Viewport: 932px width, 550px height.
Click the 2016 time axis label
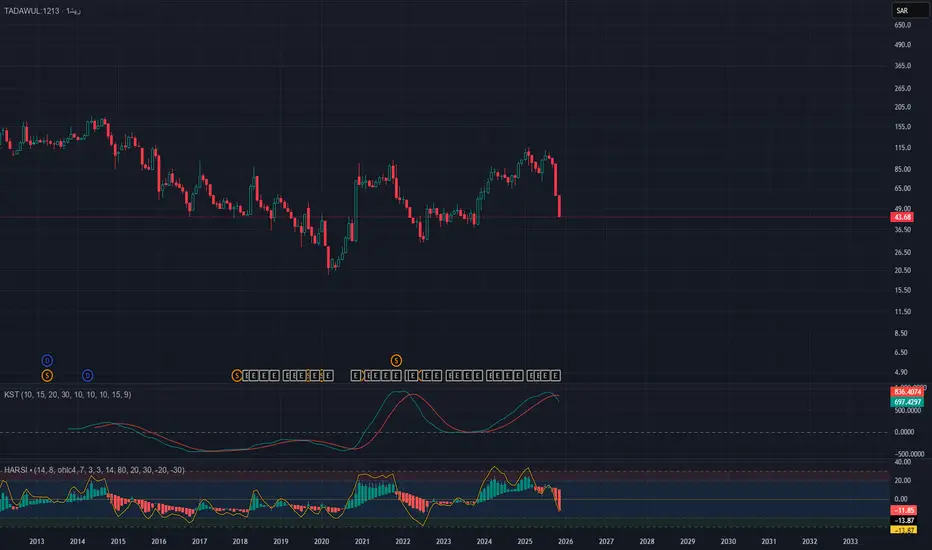(159, 541)
